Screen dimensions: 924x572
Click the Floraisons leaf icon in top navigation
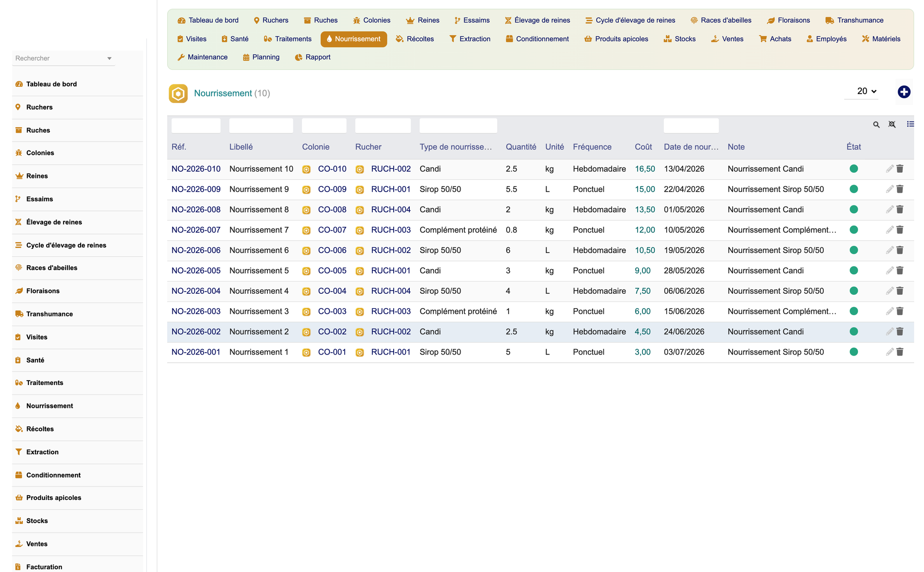click(771, 20)
